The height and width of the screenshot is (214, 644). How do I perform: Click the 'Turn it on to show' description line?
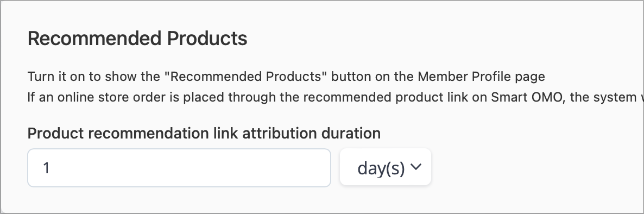tap(286, 77)
